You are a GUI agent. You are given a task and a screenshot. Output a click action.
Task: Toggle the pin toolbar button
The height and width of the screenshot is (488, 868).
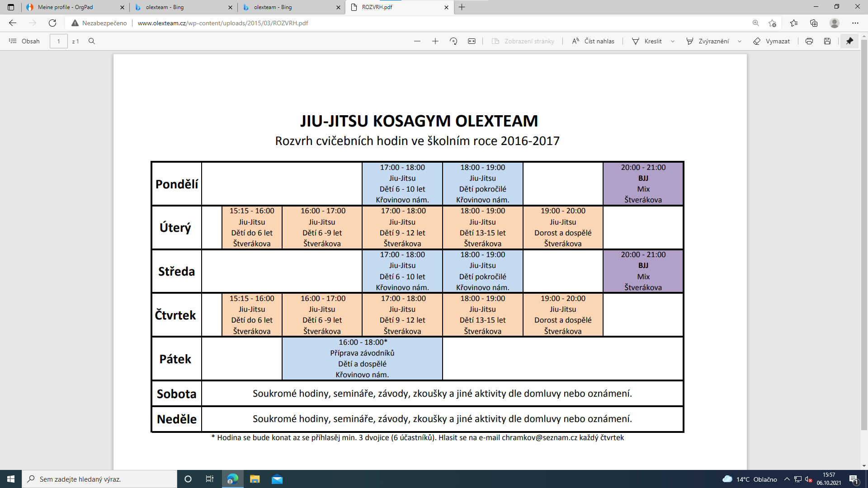point(849,41)
